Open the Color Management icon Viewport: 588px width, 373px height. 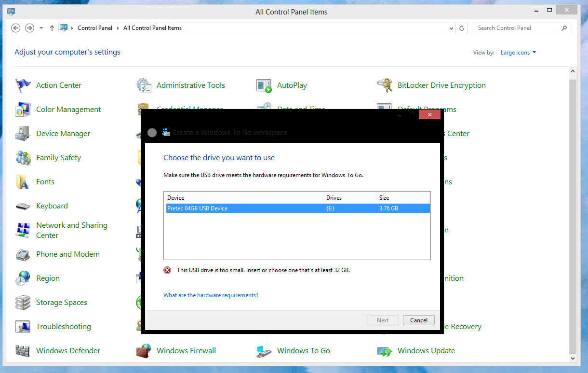[x=23, y=110]
